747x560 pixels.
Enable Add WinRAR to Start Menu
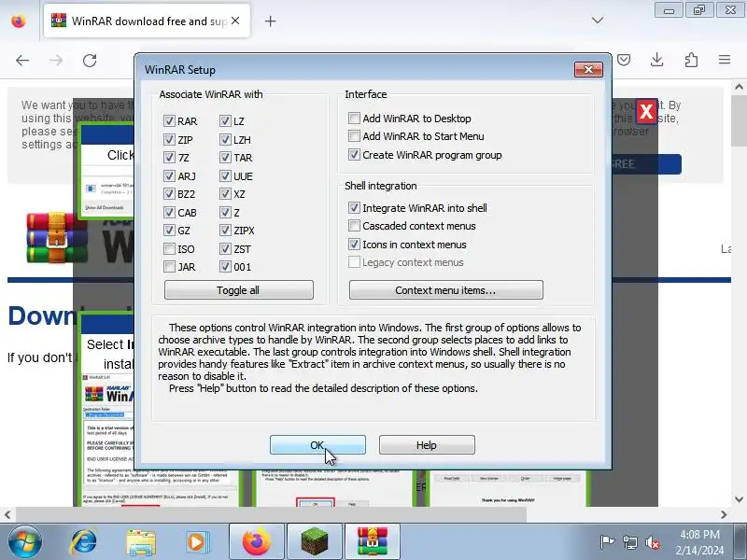354,136
